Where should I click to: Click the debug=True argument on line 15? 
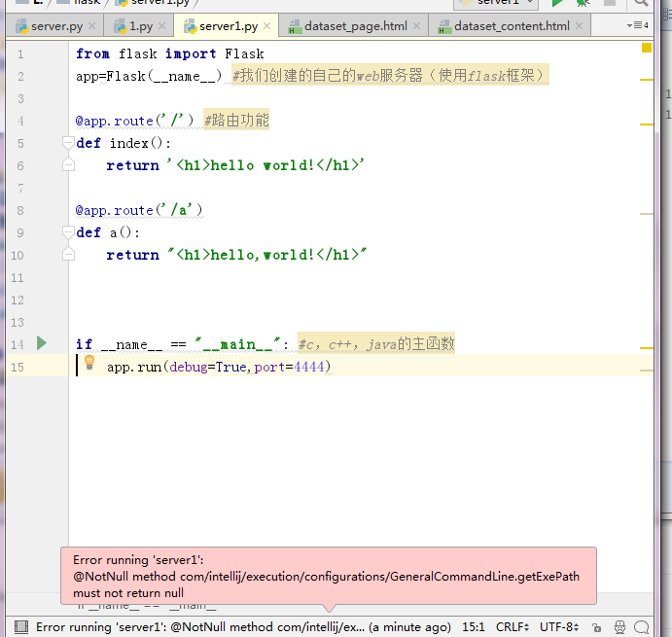click(x=208, y=367)
